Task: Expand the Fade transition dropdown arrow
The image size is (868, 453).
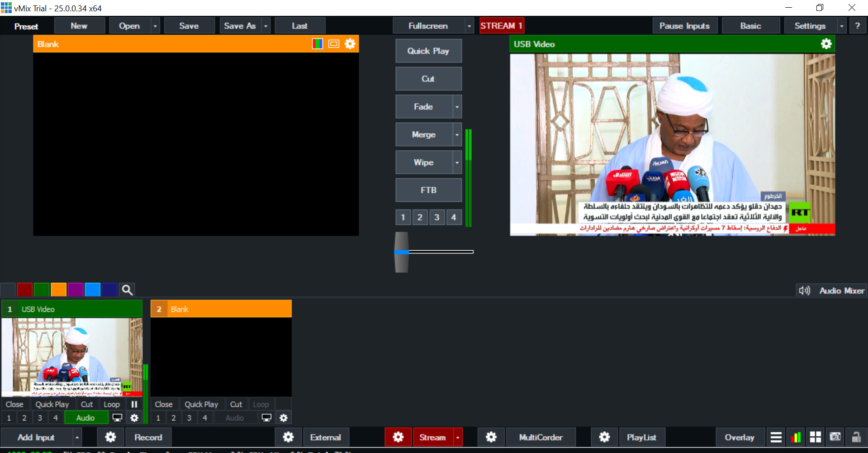Action: (x=457, y=106)
